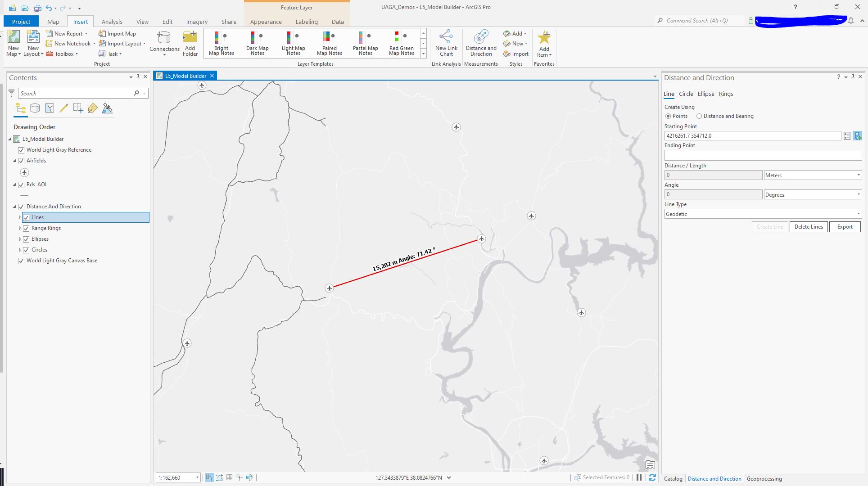Open the Distance and Direction measurements tool
868x486 pixels.
point(480,43)
